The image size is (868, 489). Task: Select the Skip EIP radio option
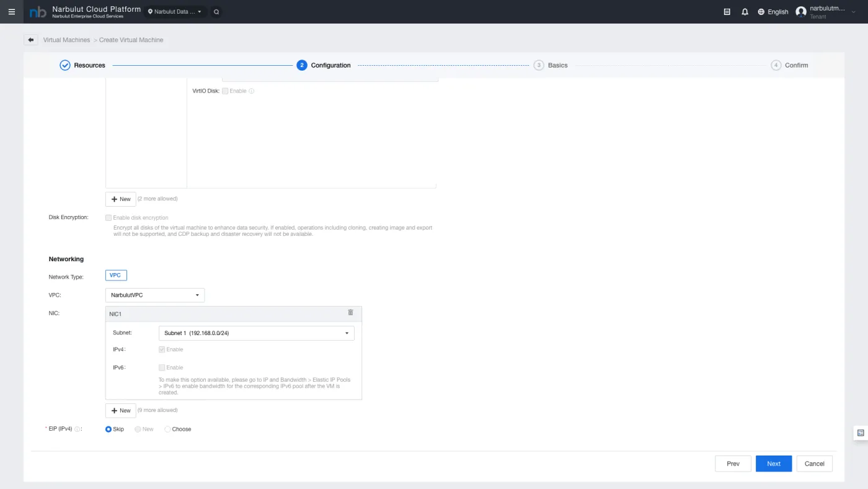coord(108,429)
